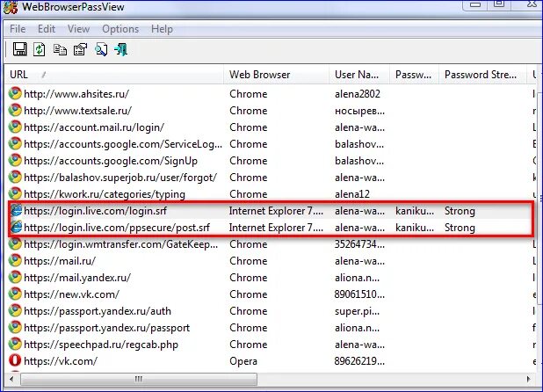Select the speechpad.ru/regcab.php row
543x392 pixels.
[x=271, y=344]
